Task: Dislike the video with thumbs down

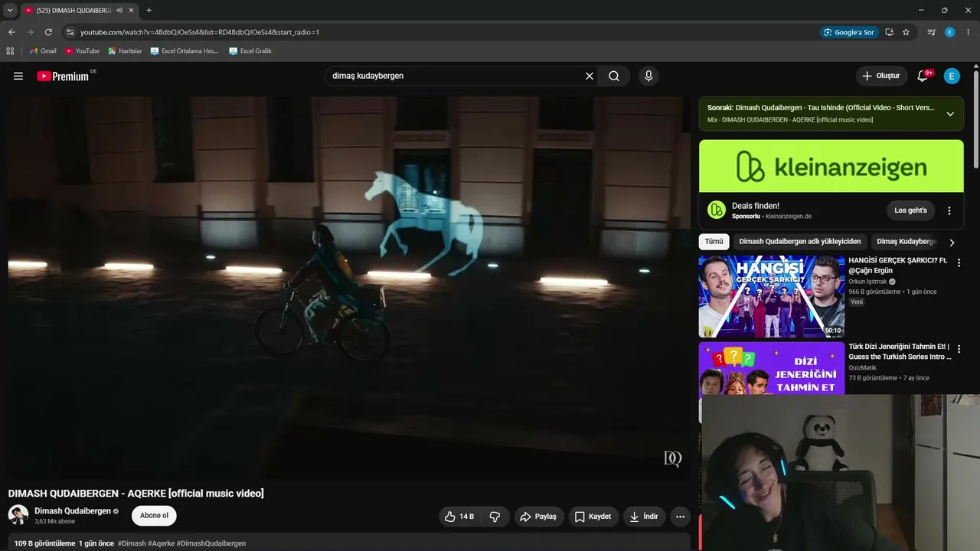Action: point(495,517)
